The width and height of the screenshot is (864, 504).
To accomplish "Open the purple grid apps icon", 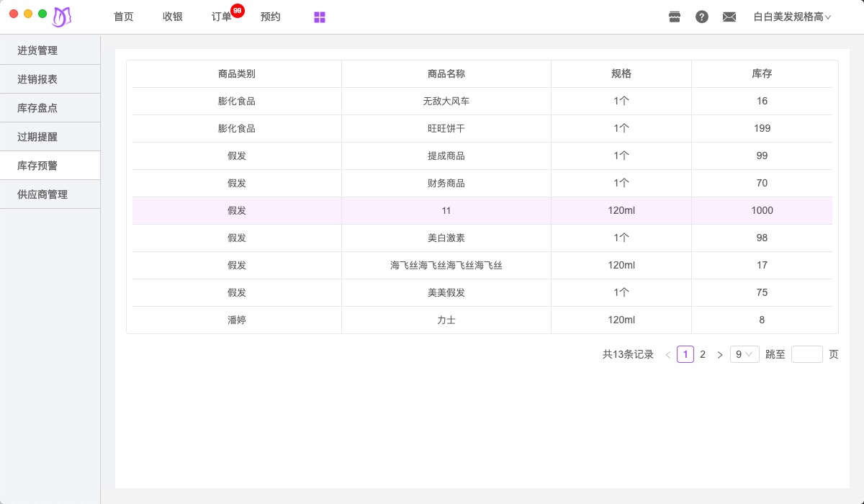I will tap(320, 17).
